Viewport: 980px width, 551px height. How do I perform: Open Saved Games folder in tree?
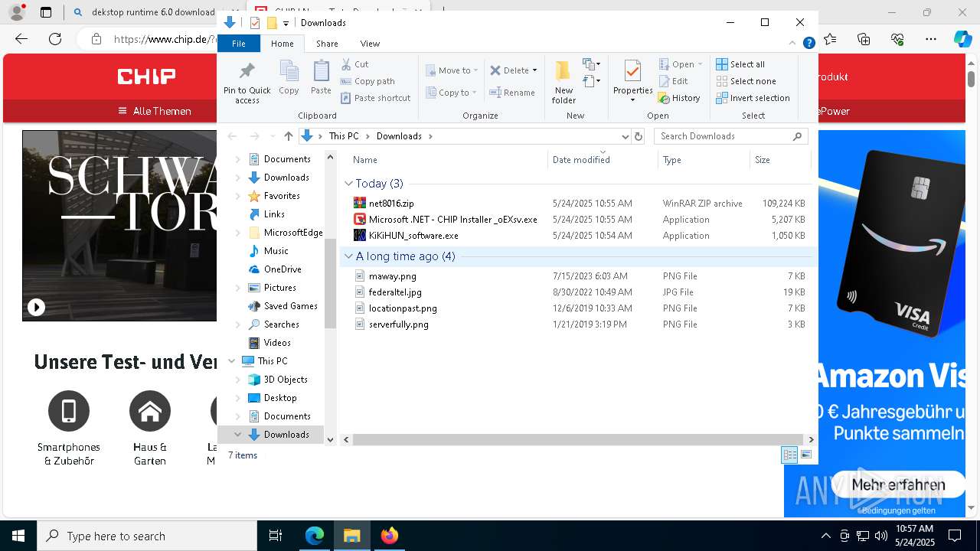[x=290, y=306]
